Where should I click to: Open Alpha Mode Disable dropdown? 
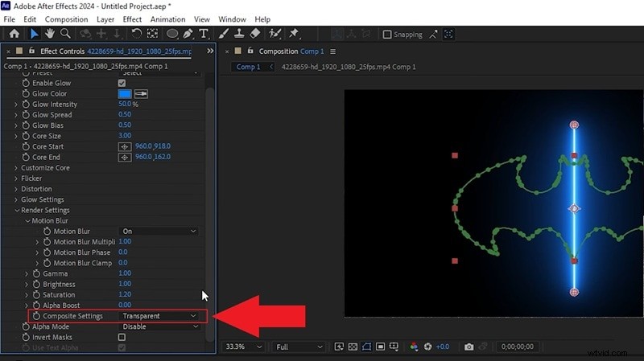pyautogui.click(x=159, y=326)
